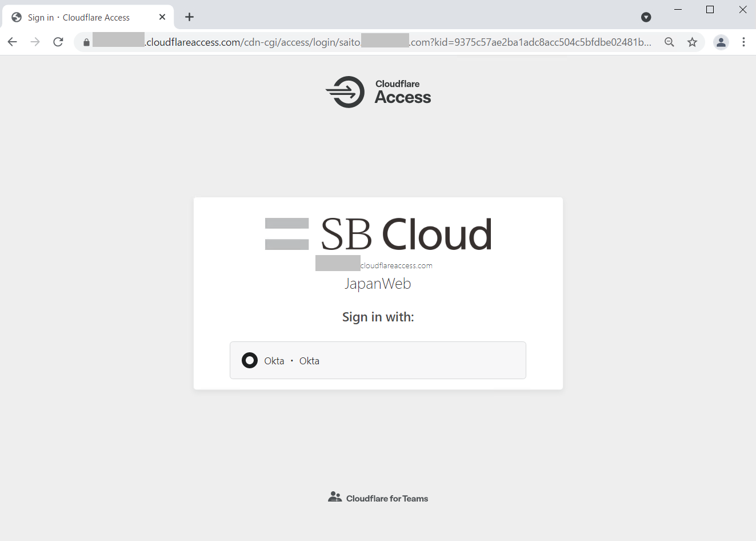Image resolution: width=756 pixels, height=541 pixels.
Task: Click the Okta circle logo icon
Action: [250, 360]
